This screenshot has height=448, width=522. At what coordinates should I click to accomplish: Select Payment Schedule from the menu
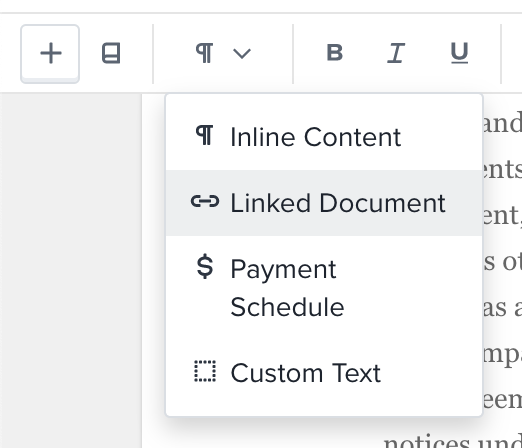coord(324,288)
